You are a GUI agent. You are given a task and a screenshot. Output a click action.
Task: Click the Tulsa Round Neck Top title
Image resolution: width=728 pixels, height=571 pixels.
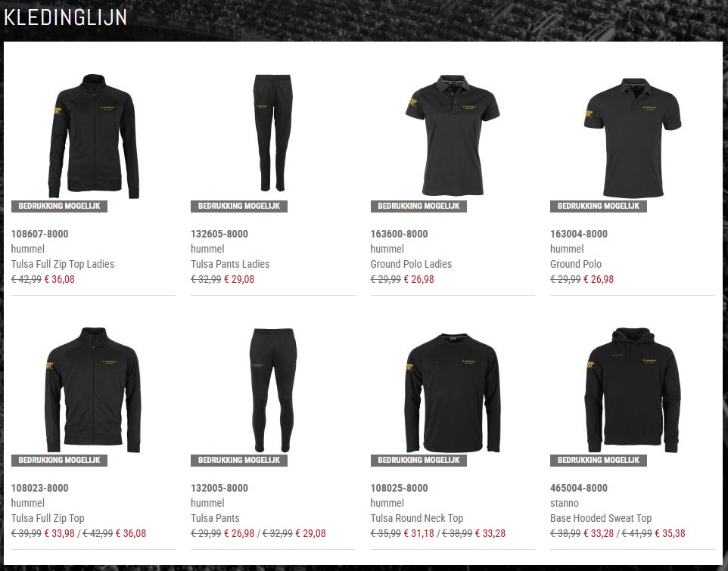(417, 518)
